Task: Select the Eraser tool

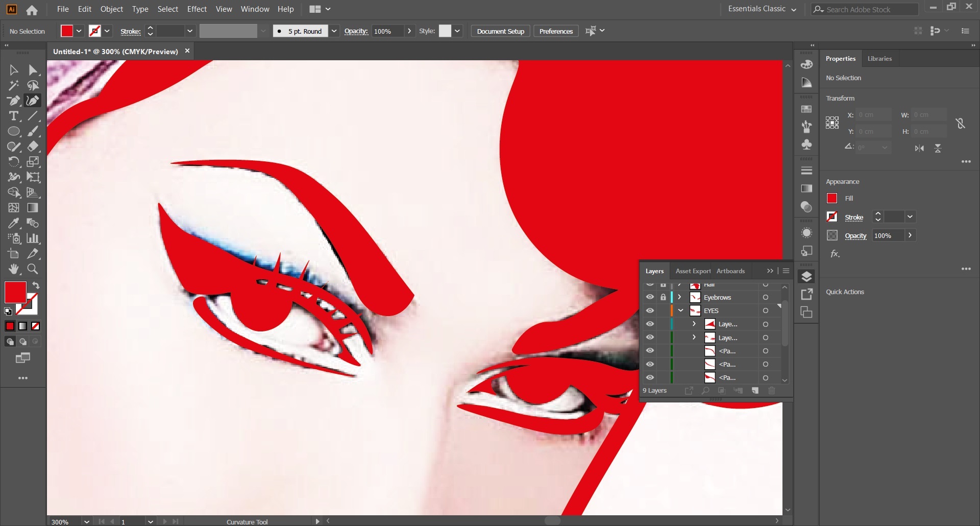Action: pos(33,147)
